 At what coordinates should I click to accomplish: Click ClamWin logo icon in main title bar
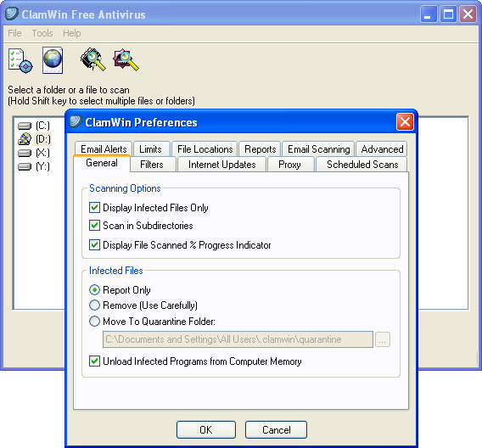pyautogui.click(x=12, y=14)
